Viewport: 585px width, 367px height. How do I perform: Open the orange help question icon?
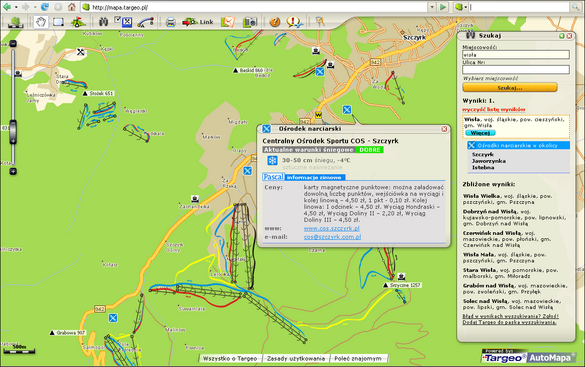tap(275, 22)
